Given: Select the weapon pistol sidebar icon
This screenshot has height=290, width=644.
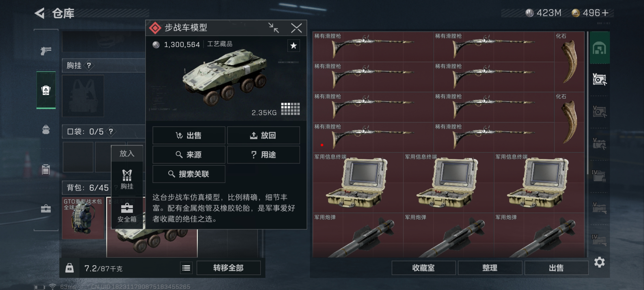Looking at the screenshot, I should (x=46, y=51).
